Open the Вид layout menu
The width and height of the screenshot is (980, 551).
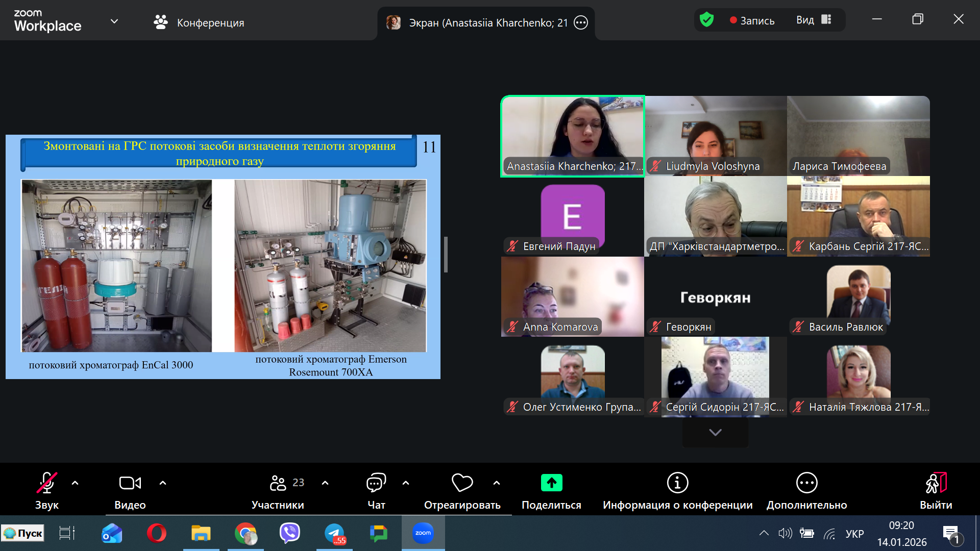pyautogui.click(x=814, y=20)
